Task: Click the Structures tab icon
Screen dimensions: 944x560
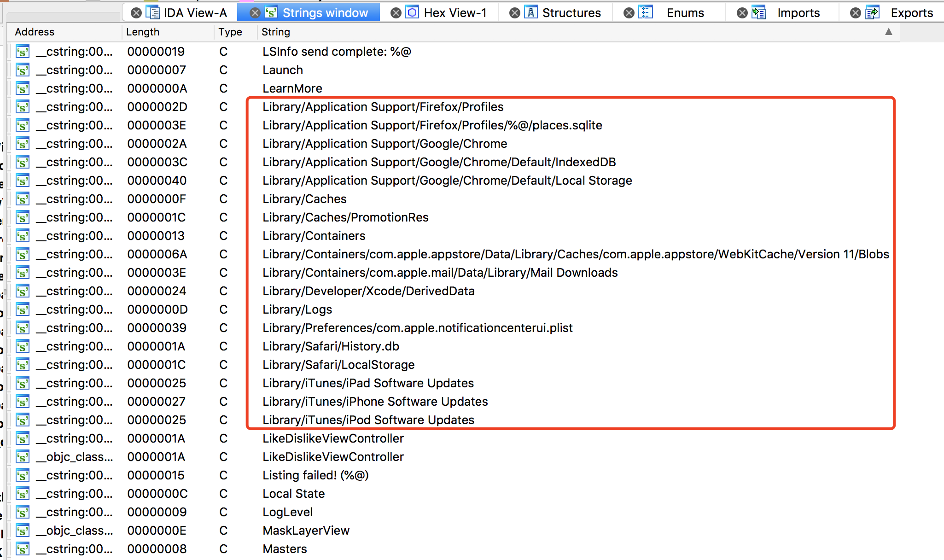Action: 531,12
